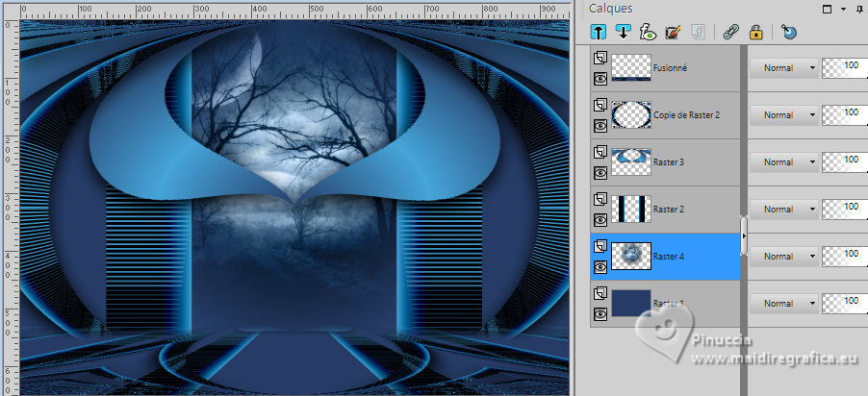Click the edit selection brush icon
The width and height of the screenshot is (868, 396).
pyautogui.click(x=673, y=33)
